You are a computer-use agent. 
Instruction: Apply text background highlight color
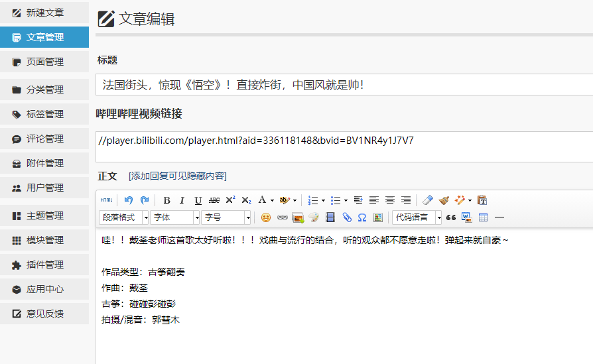(285, 200)
